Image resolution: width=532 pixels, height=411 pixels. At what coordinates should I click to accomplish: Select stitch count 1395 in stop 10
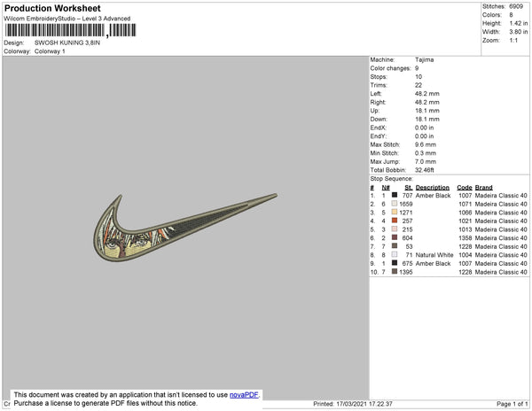[406, 272]
